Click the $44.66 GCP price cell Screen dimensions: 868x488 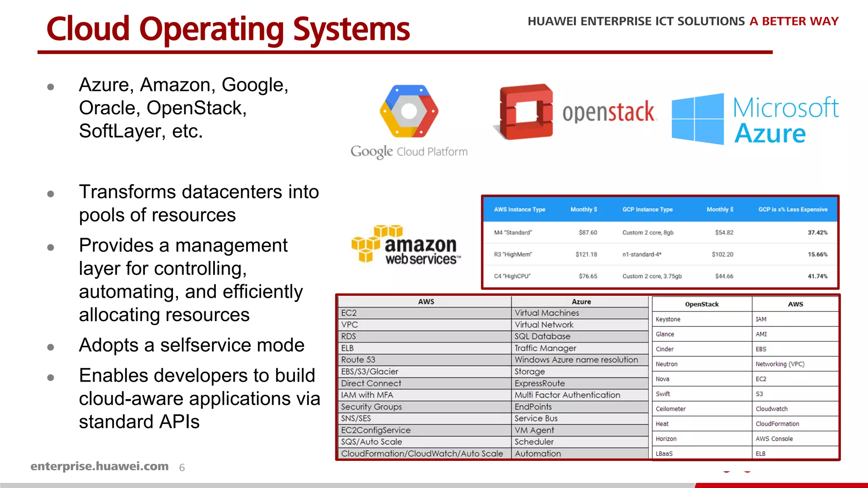coord(724,276)
